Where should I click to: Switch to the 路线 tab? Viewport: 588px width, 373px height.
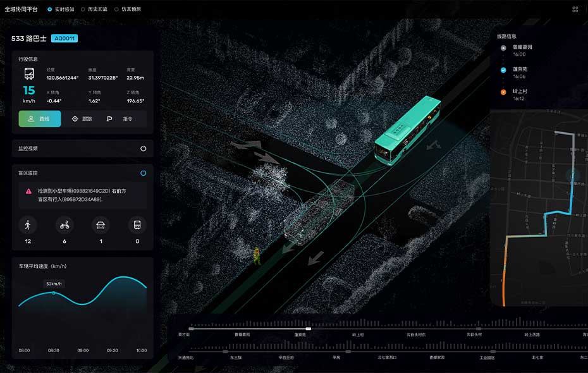click(x=40, y=119)
